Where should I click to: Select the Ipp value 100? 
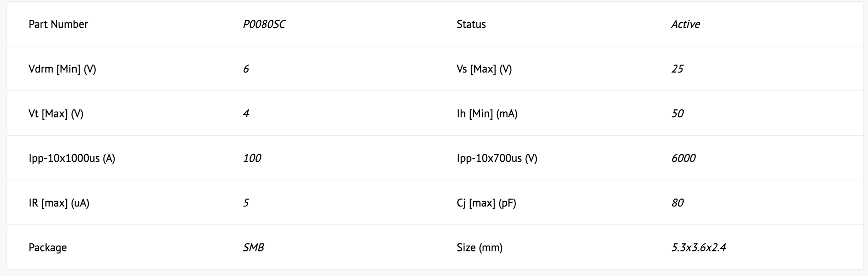coord(252,158)
